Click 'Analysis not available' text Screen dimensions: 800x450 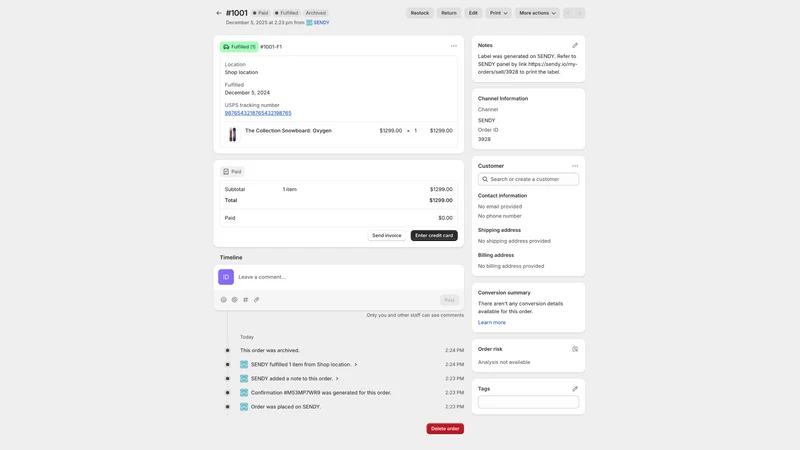504,362
